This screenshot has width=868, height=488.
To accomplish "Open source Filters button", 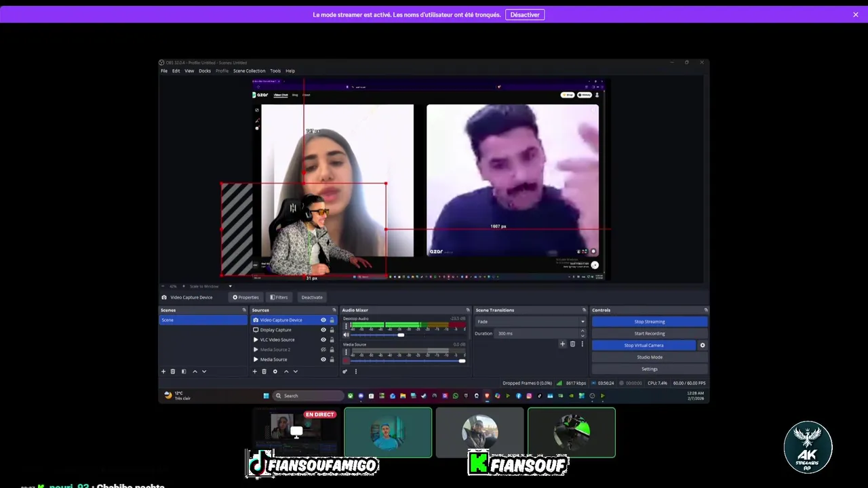I will click(x=279, y=297).
